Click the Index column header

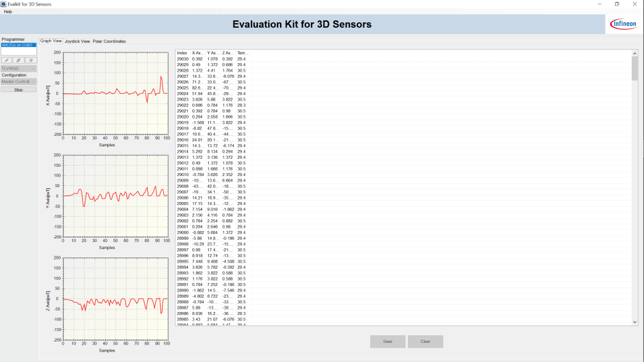(183, 53)
